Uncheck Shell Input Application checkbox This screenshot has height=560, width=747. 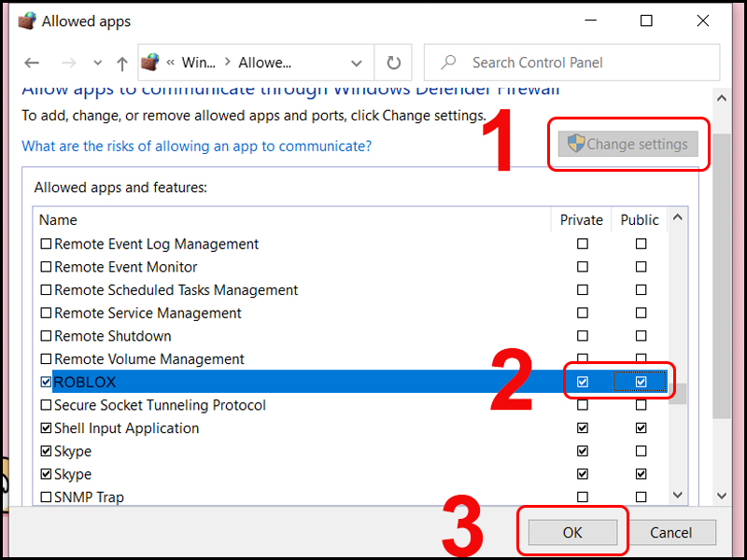[x=46, y=428]
